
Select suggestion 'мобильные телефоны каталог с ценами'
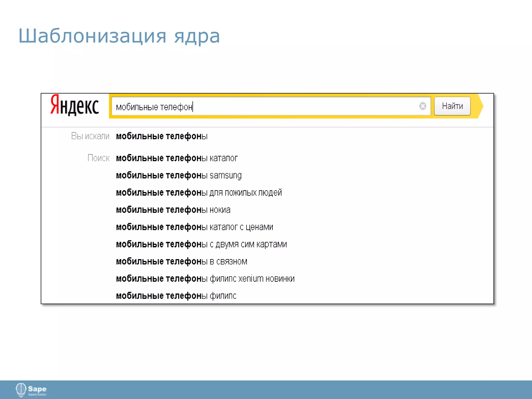click(x=194, y=227)
